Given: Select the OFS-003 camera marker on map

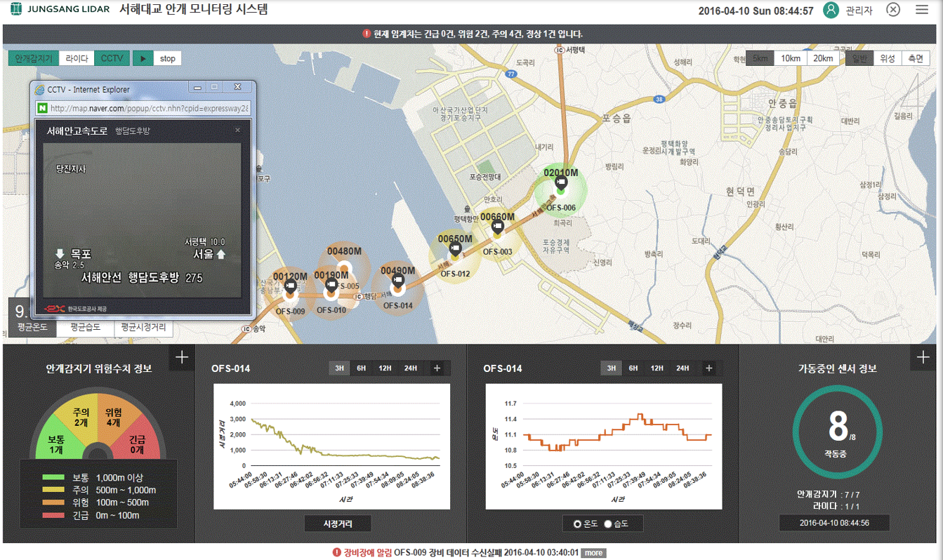Looking at the screenshot, I should point(497,227).
